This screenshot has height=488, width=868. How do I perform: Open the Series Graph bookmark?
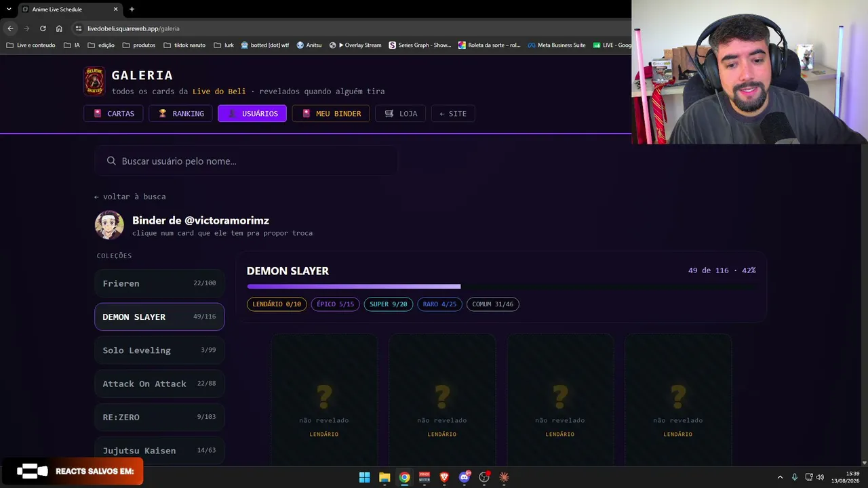click(420, 45)
